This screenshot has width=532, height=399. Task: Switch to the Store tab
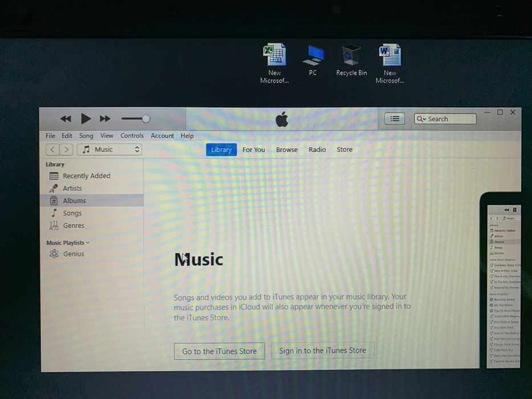(x=344, y=149)
